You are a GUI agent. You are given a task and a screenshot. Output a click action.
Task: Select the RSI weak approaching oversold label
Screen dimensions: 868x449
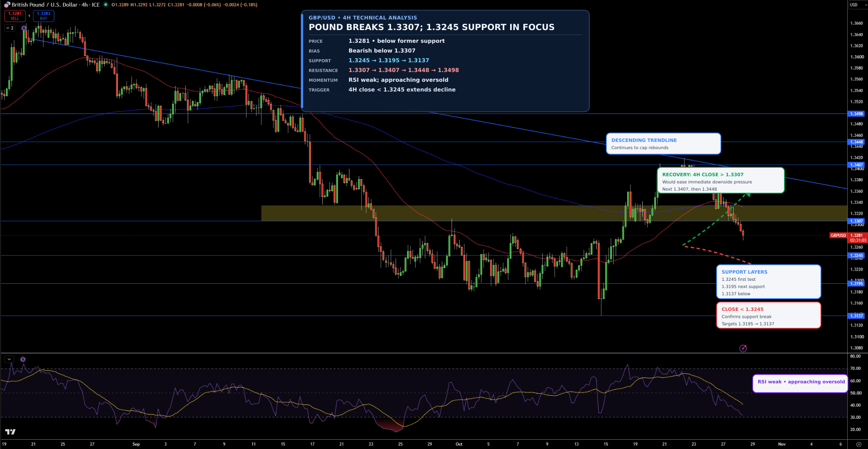pyautogui.click(x=800, y=383)
